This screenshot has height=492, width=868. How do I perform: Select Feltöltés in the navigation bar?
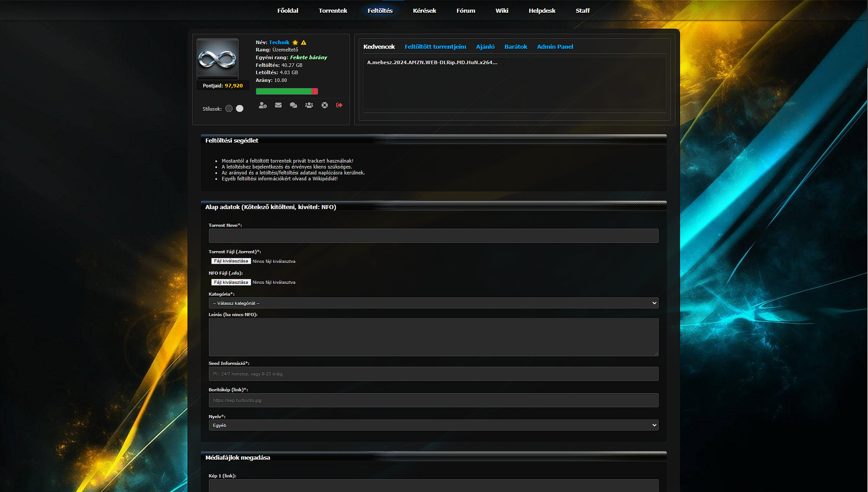click(380, 10)
